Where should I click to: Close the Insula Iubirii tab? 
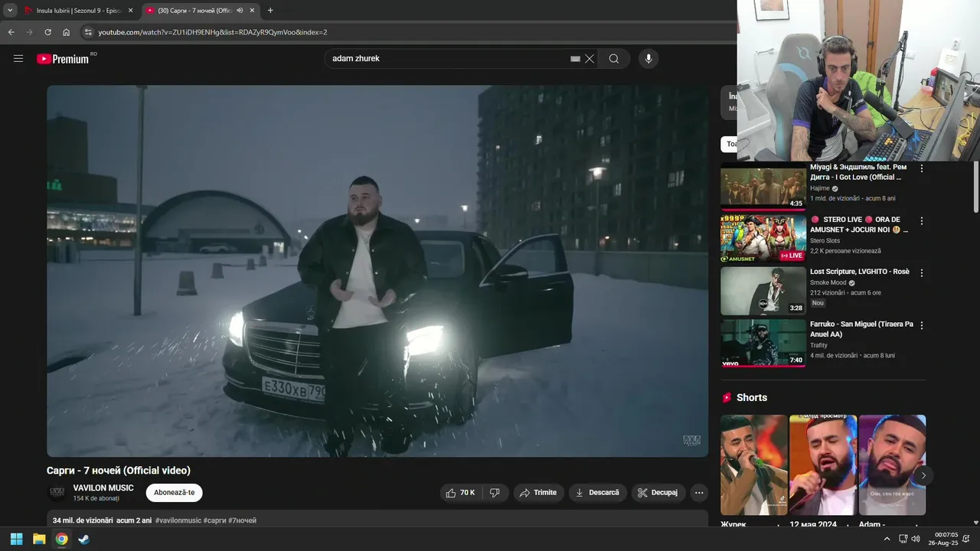point(130,11)
